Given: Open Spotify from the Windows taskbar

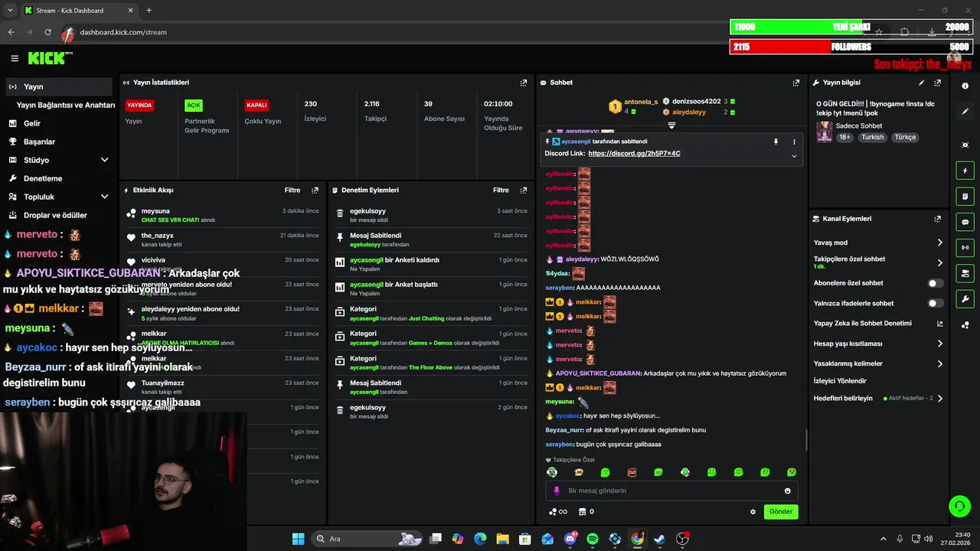Looking at the screenshot, I should point(593,539).
